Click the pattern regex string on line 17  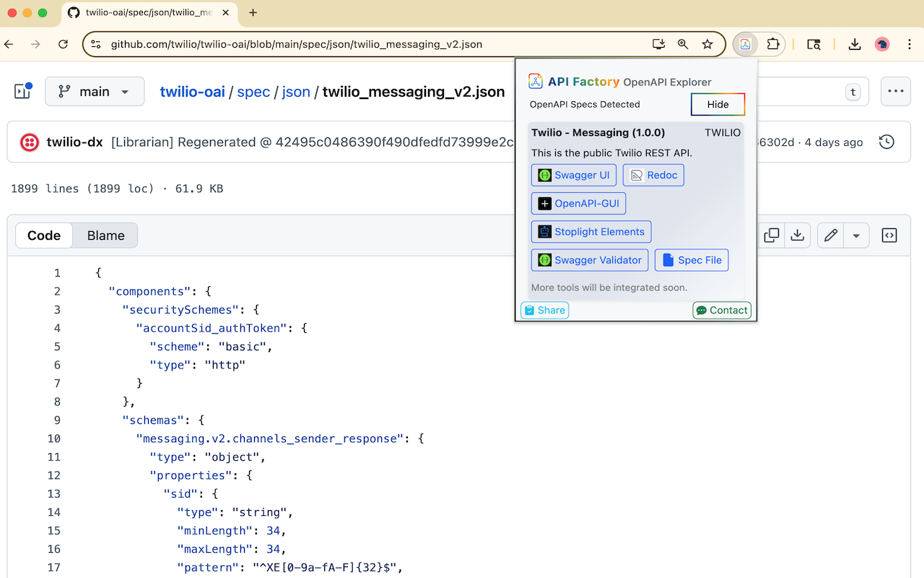pos(325,567)
